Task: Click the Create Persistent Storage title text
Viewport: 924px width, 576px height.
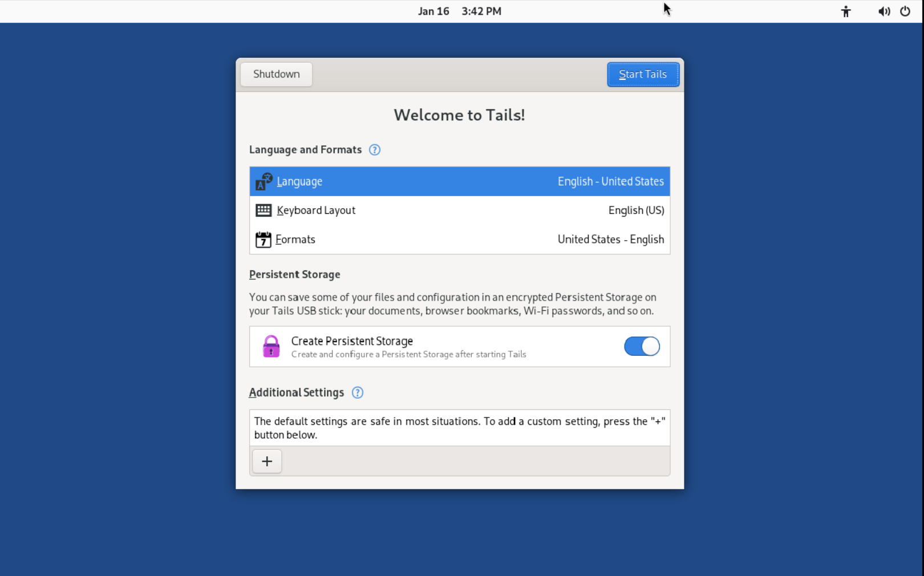Action: [352, 341]
